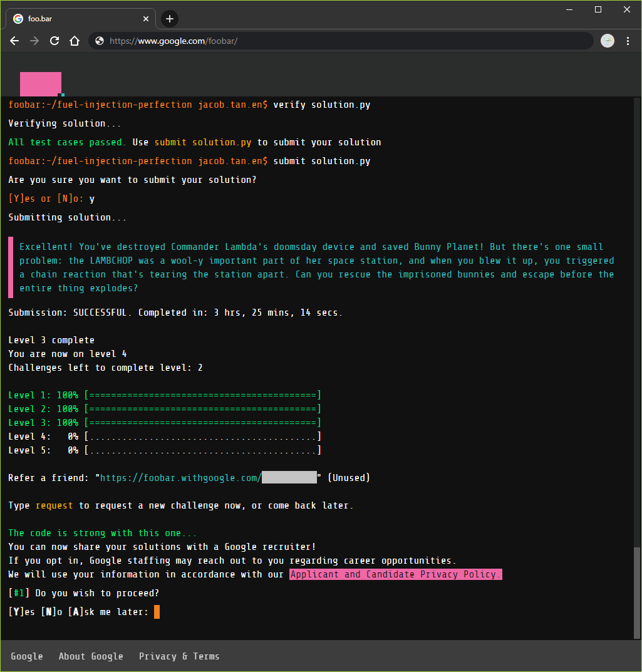Click the favicon on the foo.bar tab

tap(18, 18)
